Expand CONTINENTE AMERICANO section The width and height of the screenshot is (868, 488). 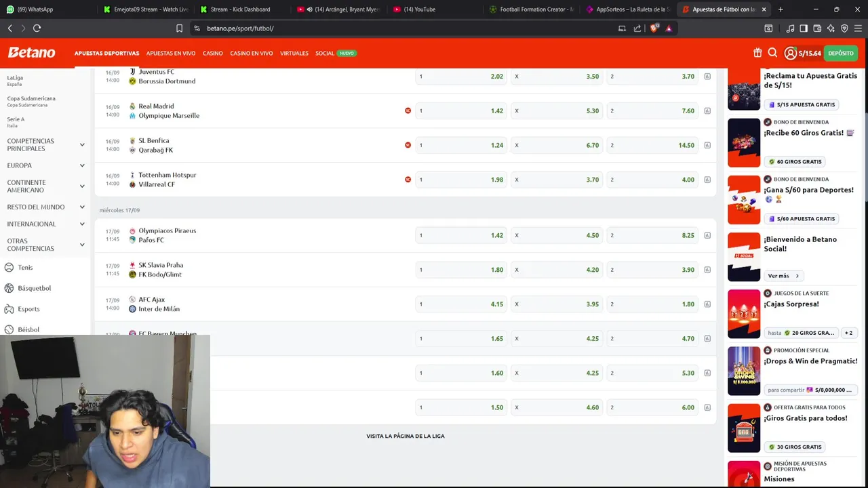point(45,186)
